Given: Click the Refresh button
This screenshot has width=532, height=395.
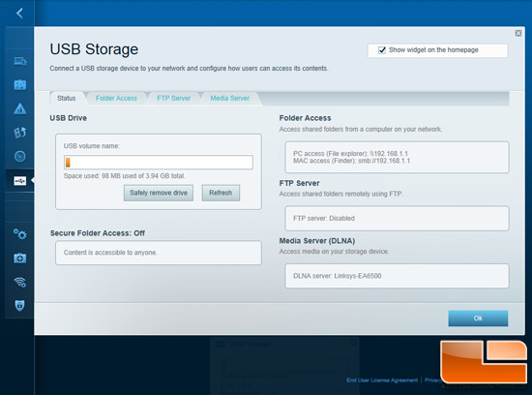Looking at the screenshot, I should pyautogui.click(x=221, y=193).
